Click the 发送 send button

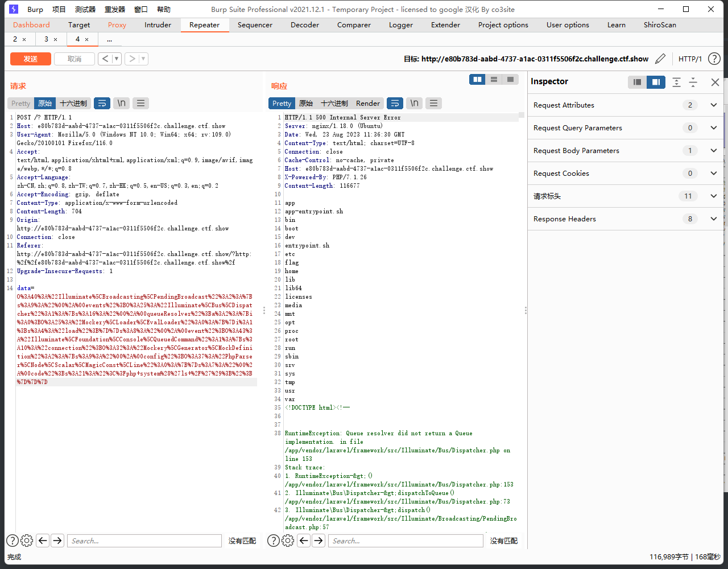[31, 59]
